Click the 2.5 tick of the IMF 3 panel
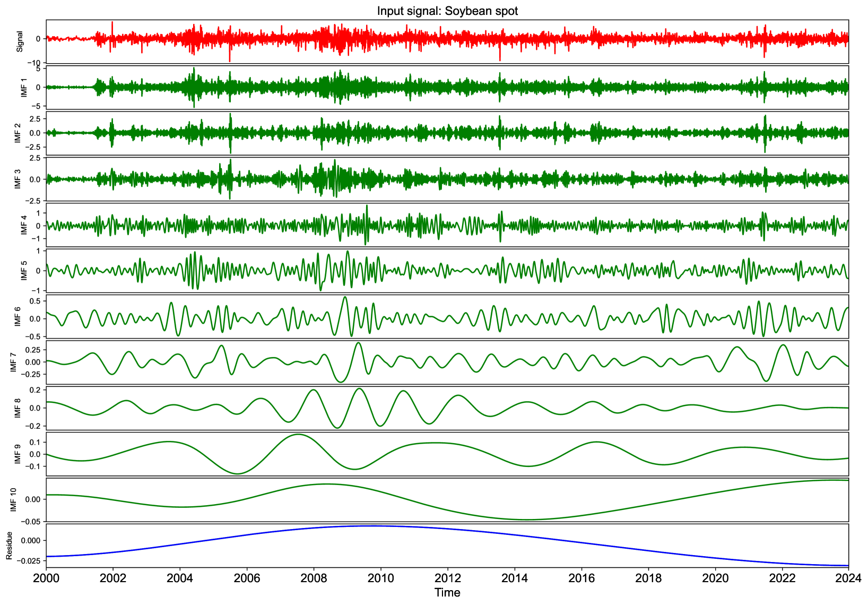This screenshot has height=605, width=868. point(36,158)
